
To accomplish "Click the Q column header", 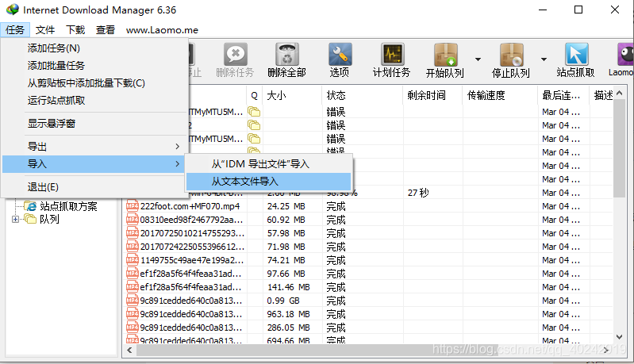I will tap(255, 95).
